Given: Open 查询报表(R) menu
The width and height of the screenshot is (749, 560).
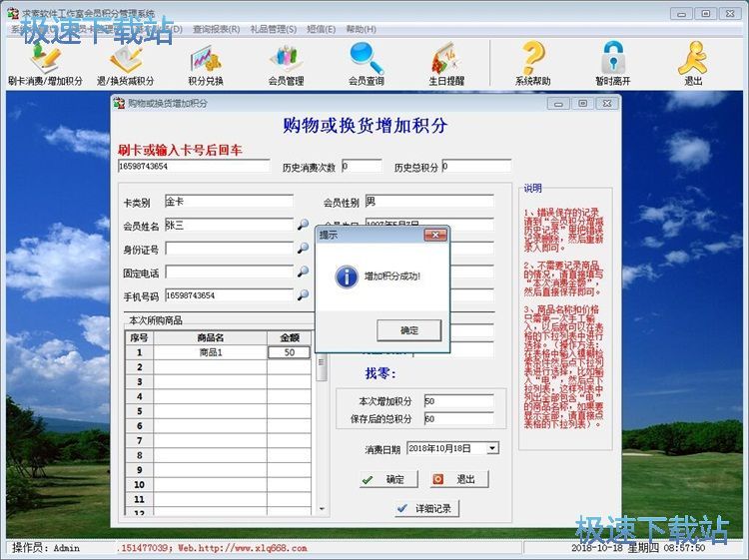Looking at the screenshot, I should pos(216,29).
